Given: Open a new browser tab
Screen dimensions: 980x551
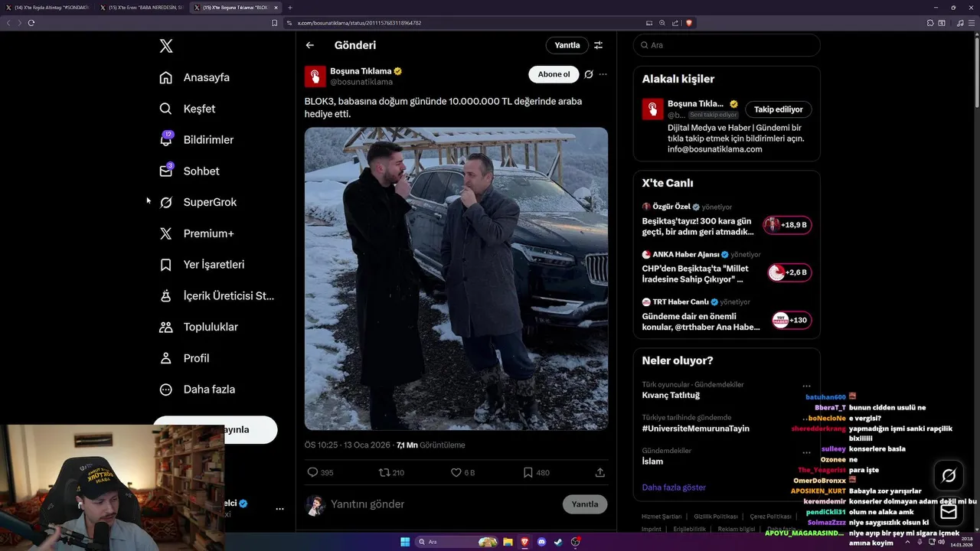Looking at the screenshot, I should click(x=290, y=8).
